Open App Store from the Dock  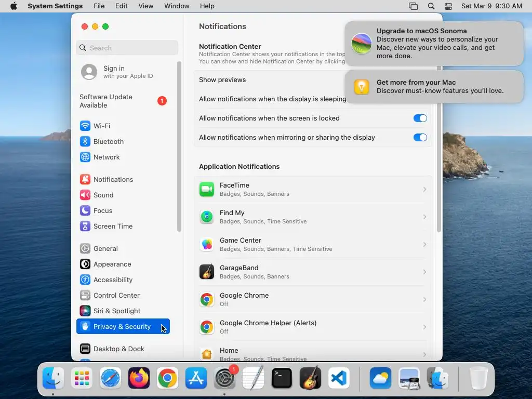tap(196, 378)
